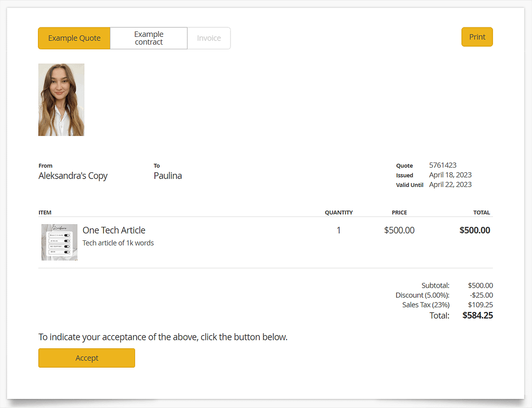Select the item price $500.00 in PRICE column
Screen dimensions: 532x408
pyautogui.click(x=400, y=230)
